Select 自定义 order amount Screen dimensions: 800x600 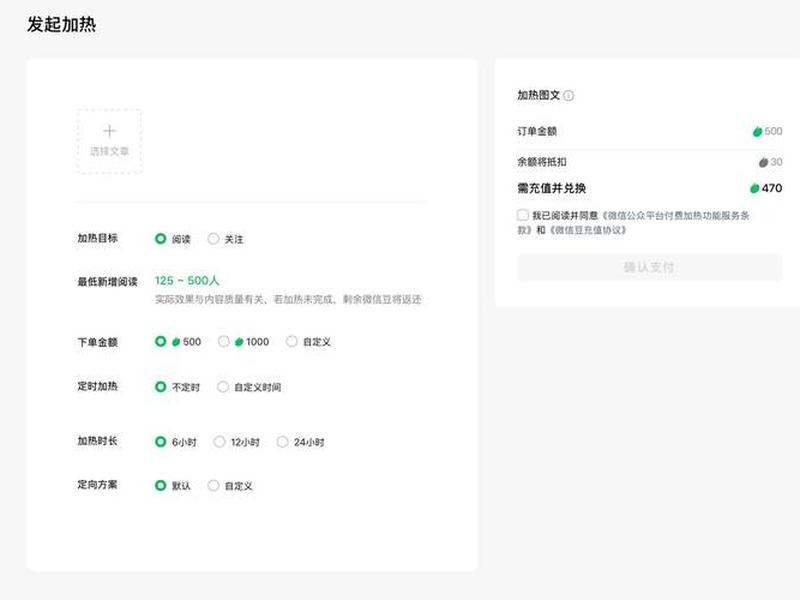pos(291,341)
